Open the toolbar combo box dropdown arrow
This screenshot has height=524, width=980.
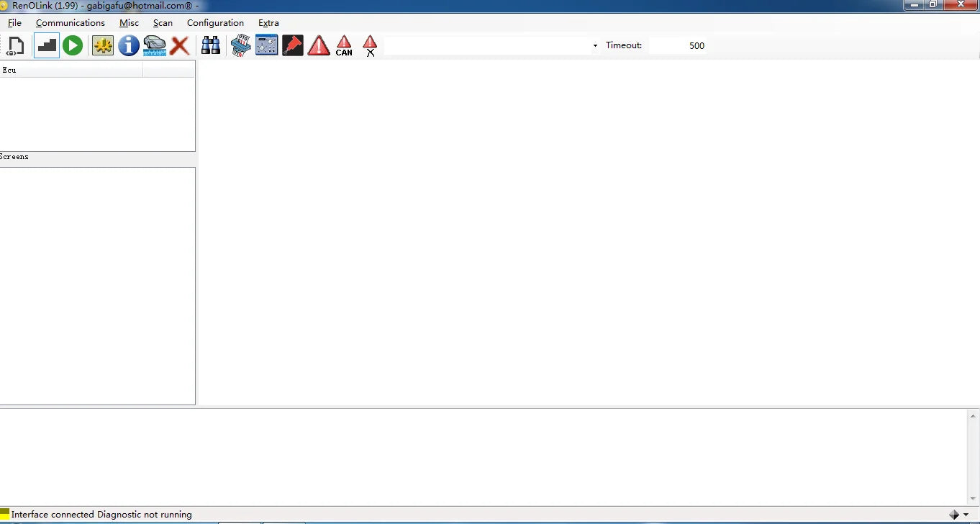coord(595,46)
